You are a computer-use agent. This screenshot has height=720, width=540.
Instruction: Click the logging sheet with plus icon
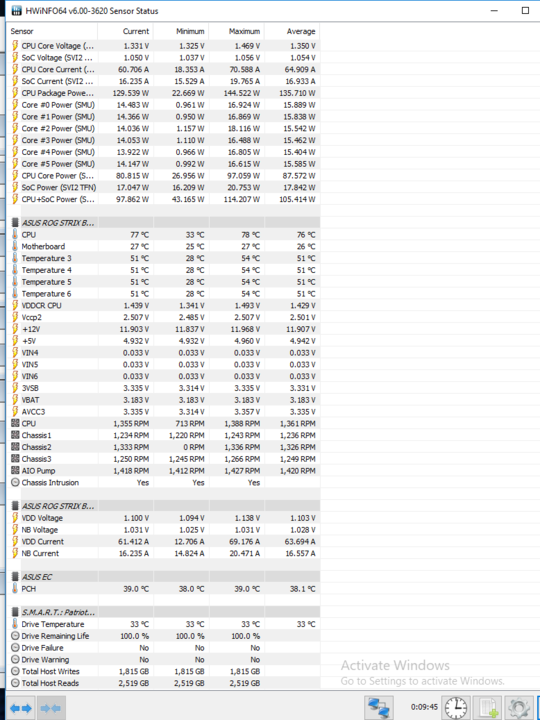point(488,708)
